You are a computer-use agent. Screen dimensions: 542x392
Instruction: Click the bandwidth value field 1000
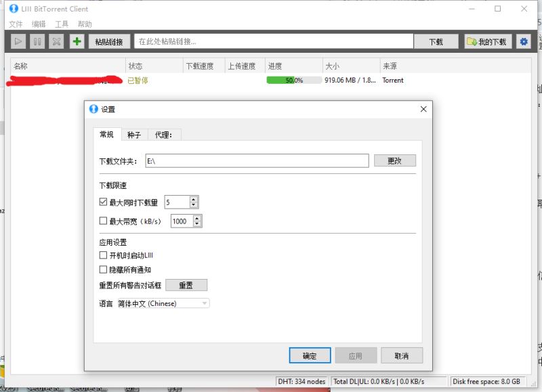[182, 221]
